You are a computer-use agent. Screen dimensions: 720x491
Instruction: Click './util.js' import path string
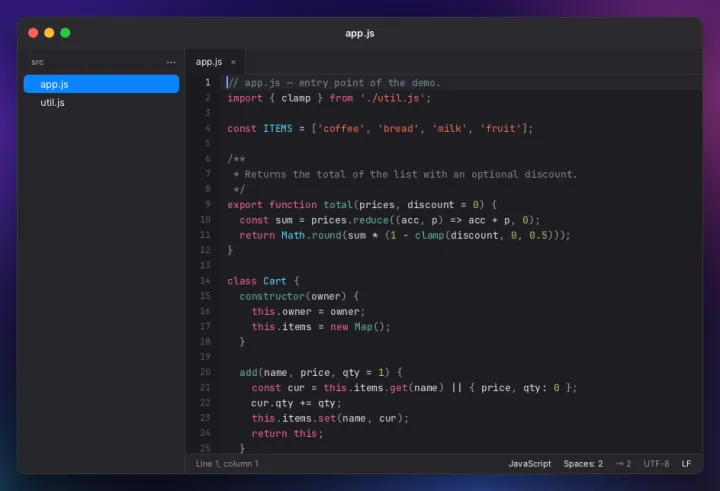point(393,98)
